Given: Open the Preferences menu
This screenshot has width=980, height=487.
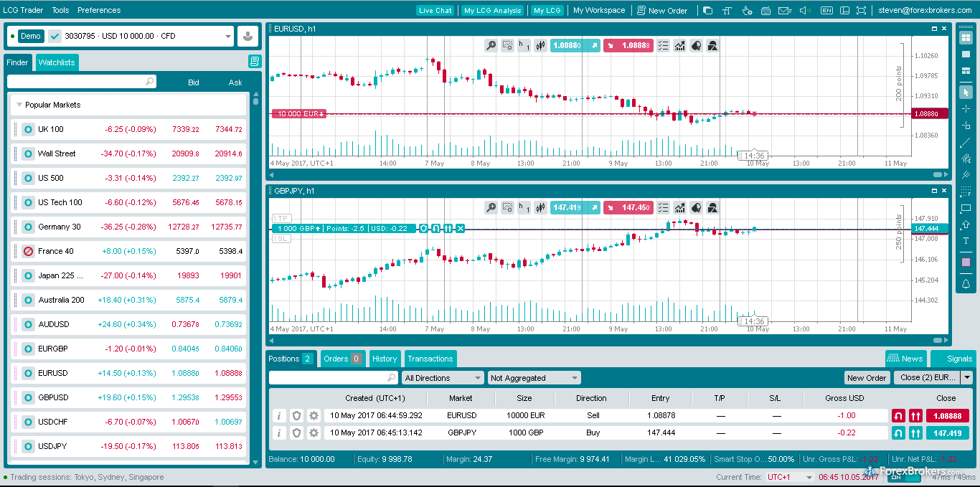Looking at the screenshot, I should point(99,10).
